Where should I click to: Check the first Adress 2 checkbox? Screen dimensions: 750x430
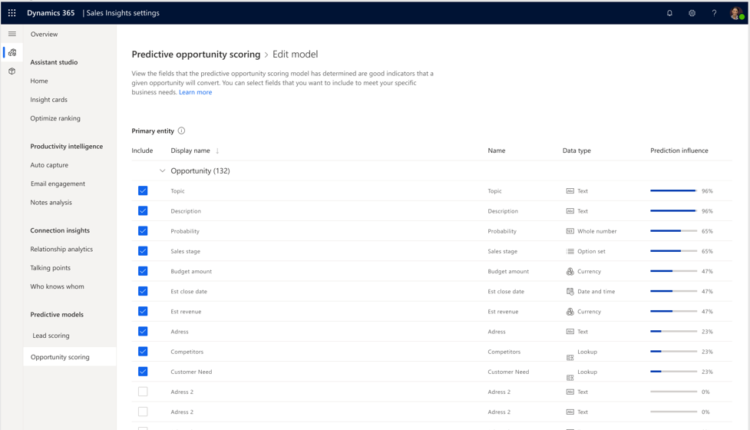[143, 391]
